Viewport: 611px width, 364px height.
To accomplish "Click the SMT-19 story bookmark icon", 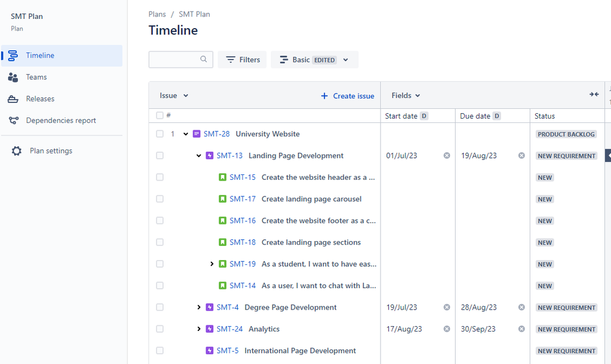I will [223, 264].
